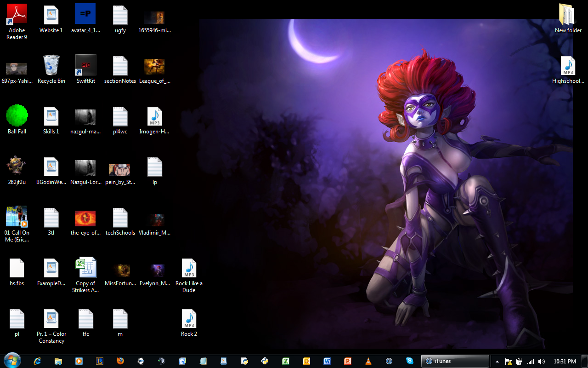
Task: Click the volume speaker tray icon
Action: (x=542, y=362)
